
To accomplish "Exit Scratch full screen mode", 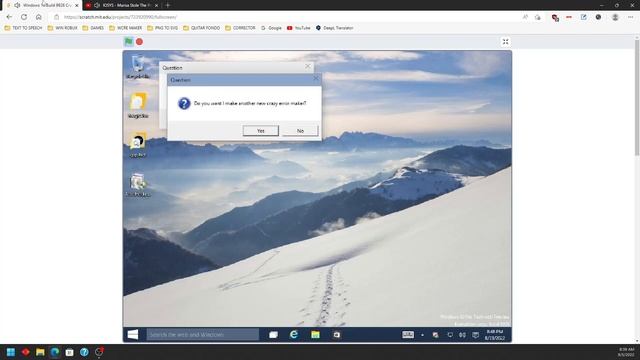I will (505, 42).
